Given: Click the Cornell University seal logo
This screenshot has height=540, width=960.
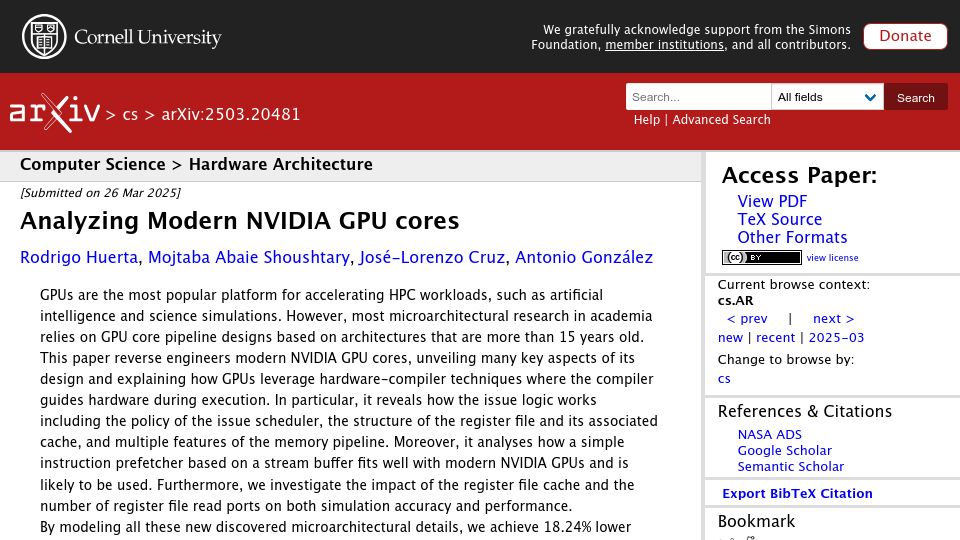Looking at the screenshot, I should click(44, 37).
